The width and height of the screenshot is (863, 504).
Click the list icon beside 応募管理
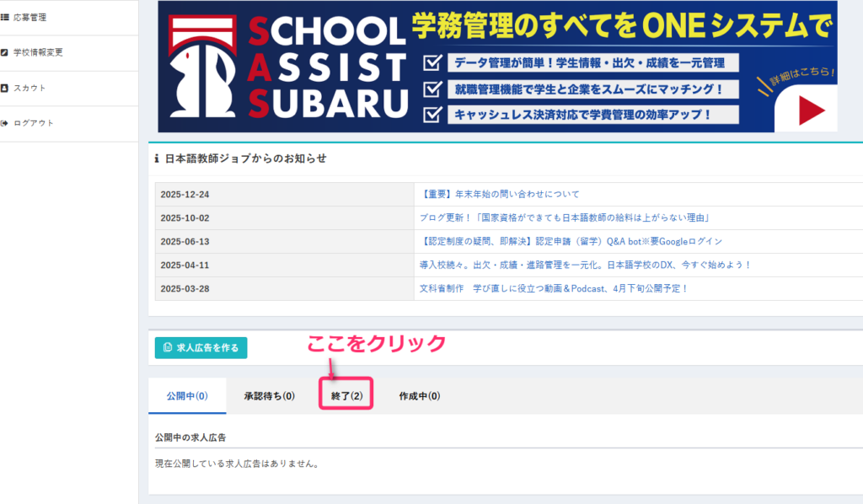click(x=5, y=17)
